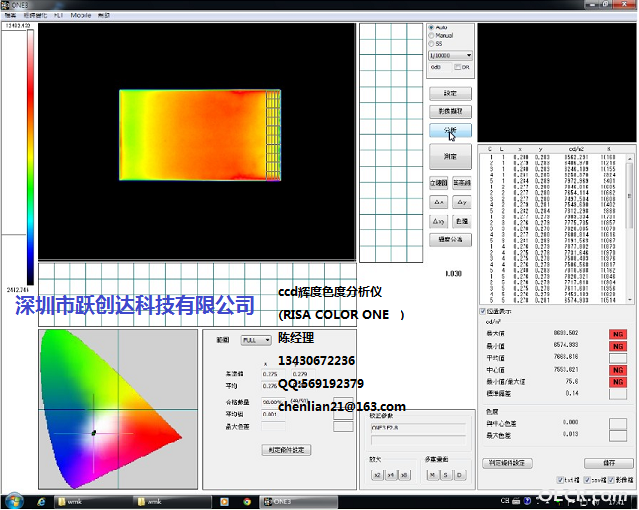Show the Δxy chromaticity difference view

pyautogui.click(x=439, y=221)
